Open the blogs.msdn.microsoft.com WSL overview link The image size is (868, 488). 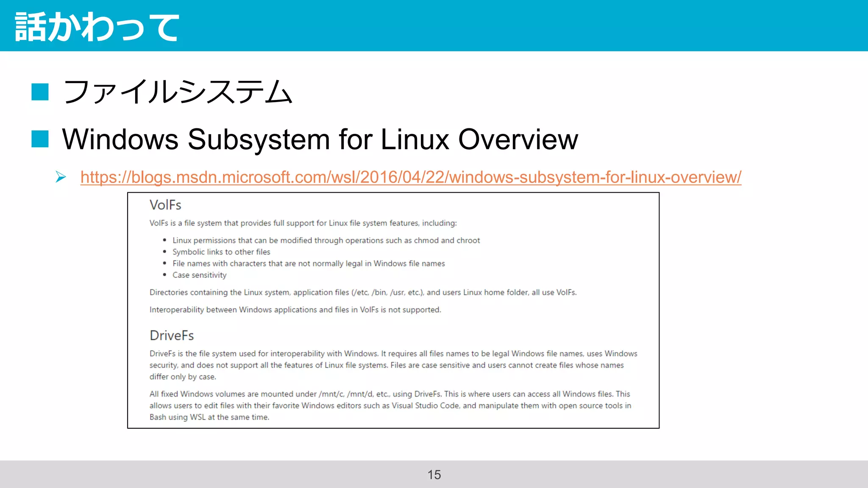pos(411,177)
